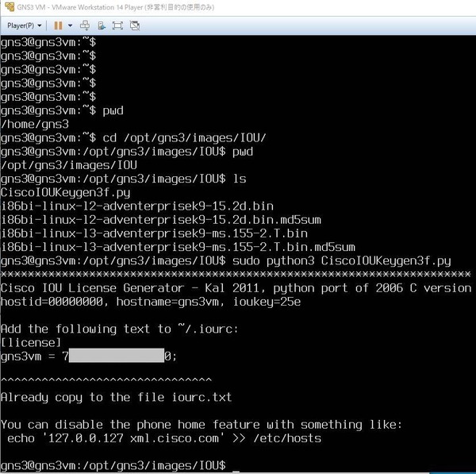Send Ctrl+Alt+Del using the toolbar icon
The image size is (476, 474).
coord(85,26)
